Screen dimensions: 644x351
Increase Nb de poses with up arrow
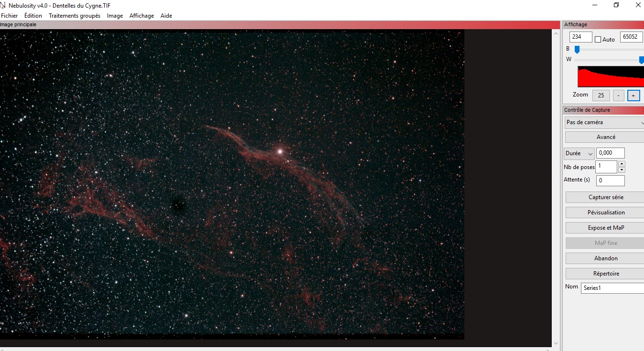point(622,164)
